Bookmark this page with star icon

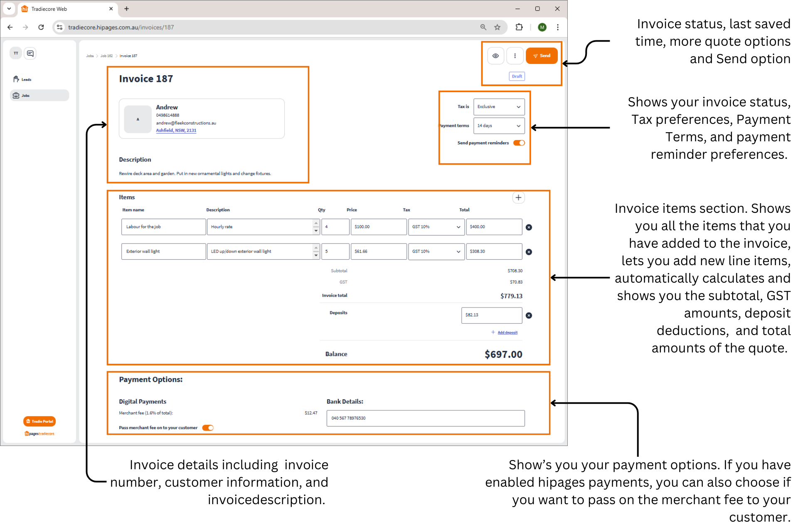[497, 27]
